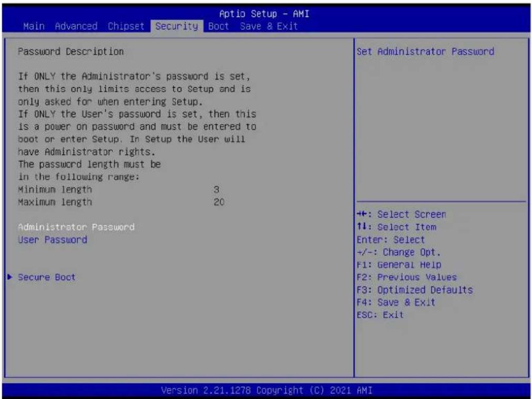Click the Set Administrator Password help text
Image resolution: width=532 pixels, height=399 pixels.
click(x=425, y=52)
